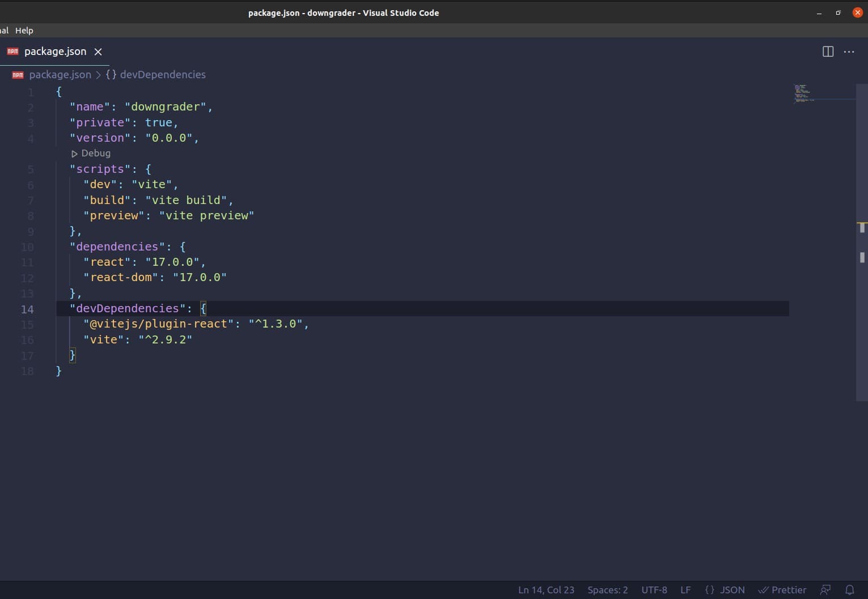Click the split editor right icon

[x=828, y=52]
